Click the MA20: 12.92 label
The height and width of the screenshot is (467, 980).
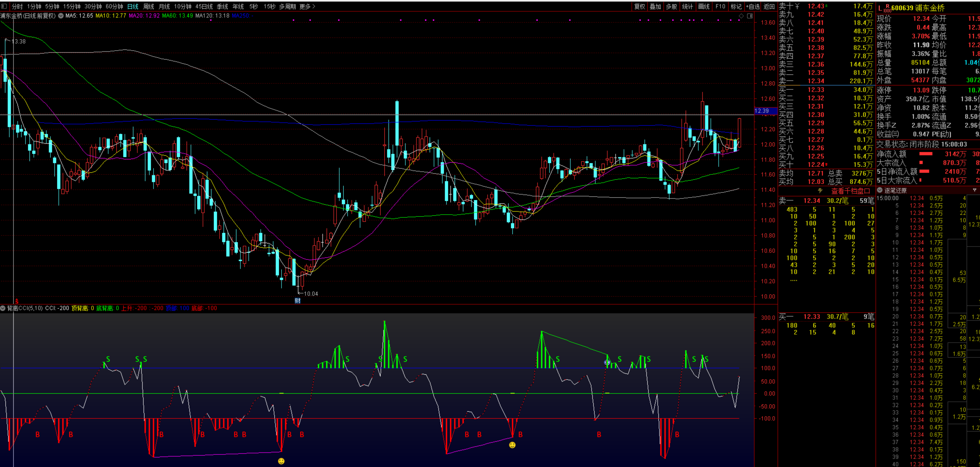[144, 16]
